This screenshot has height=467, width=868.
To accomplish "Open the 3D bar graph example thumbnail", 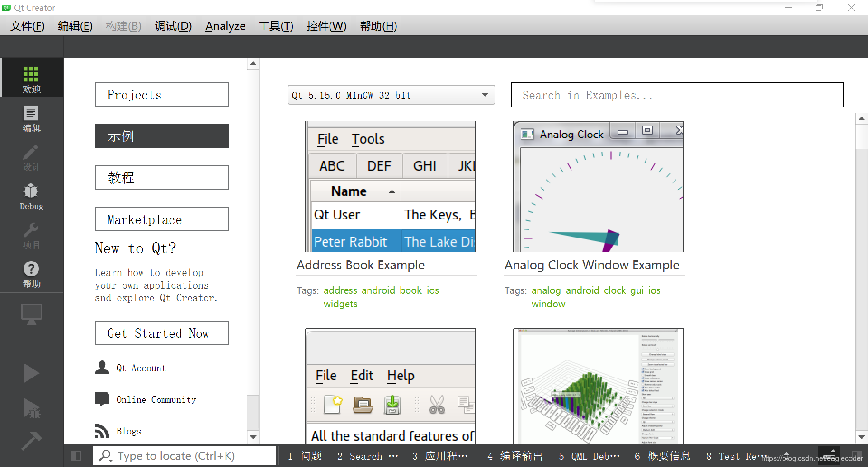I will click(x=599, y=386).
